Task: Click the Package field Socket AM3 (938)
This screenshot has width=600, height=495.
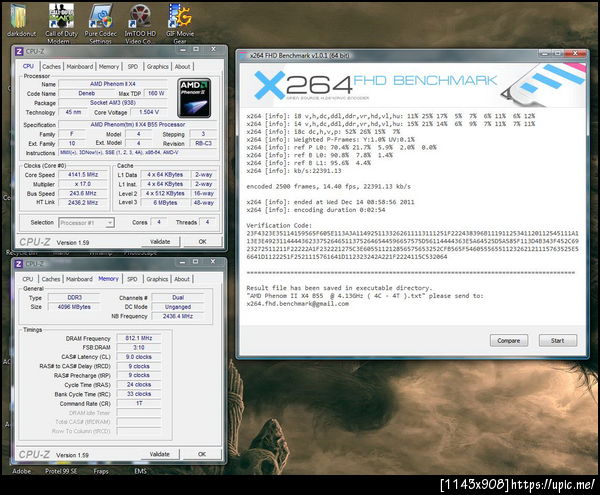Action: 112,103
